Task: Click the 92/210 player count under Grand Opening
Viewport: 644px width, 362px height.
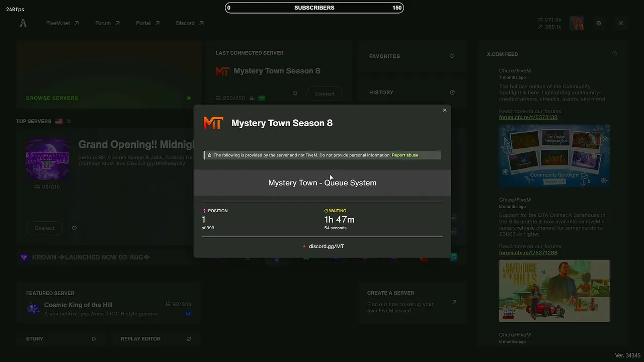Action: pyautogui.click(x=47, y=187)
